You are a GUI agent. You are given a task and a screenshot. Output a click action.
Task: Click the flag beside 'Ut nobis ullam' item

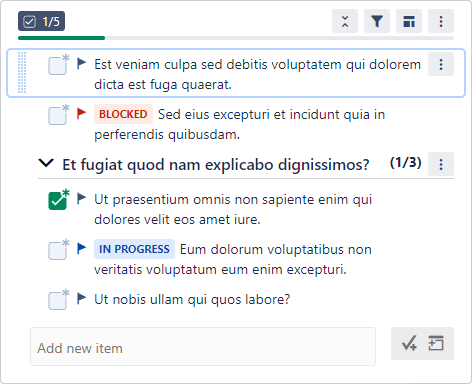(x=81, y=298)
